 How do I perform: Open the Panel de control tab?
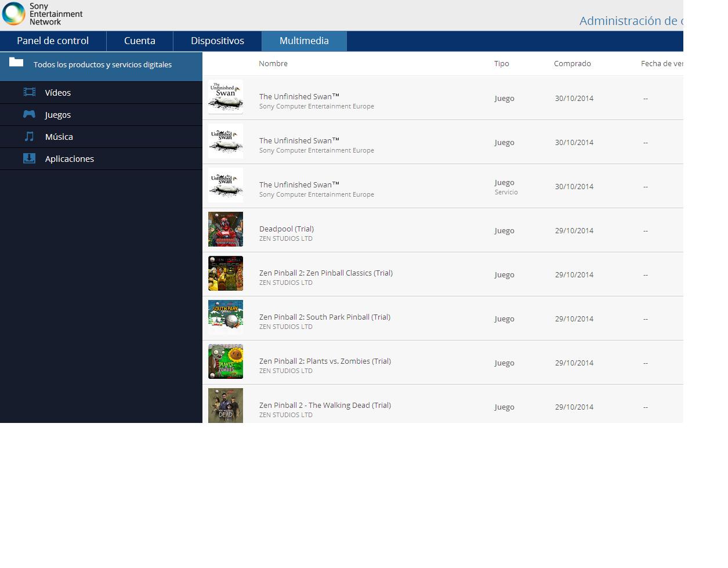coord(53,41)
